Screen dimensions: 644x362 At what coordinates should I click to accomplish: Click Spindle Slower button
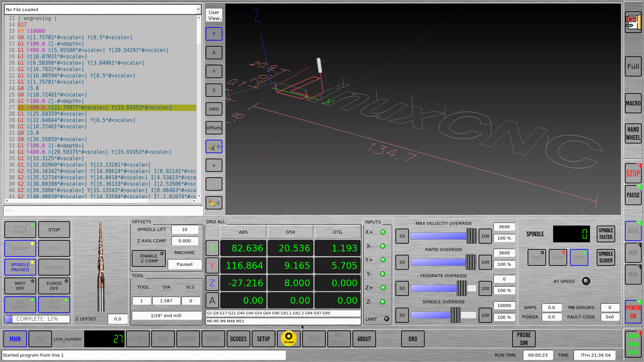(x=606, y=257)
